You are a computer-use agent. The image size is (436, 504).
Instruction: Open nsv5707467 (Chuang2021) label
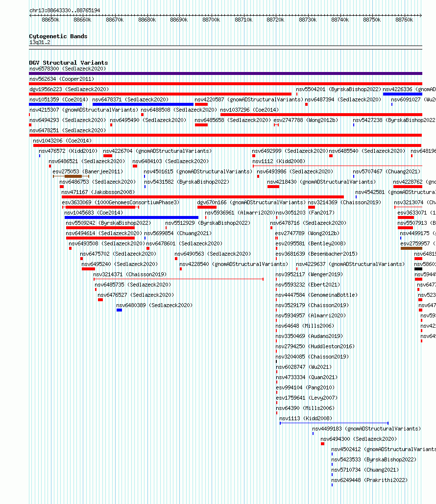pyautogui.click(x=387, y=171)
